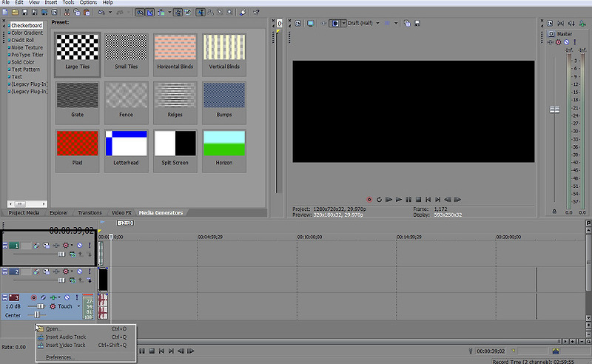Click Save Snapshot to File icon

click(x=417, y=24)
